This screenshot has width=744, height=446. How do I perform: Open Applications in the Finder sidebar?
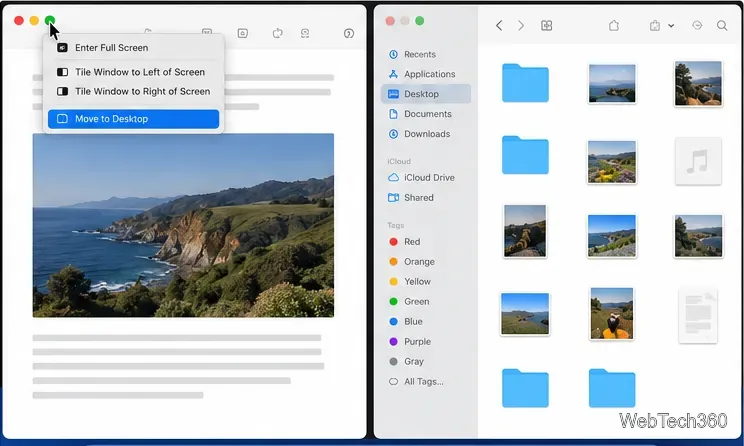point(426,74)
